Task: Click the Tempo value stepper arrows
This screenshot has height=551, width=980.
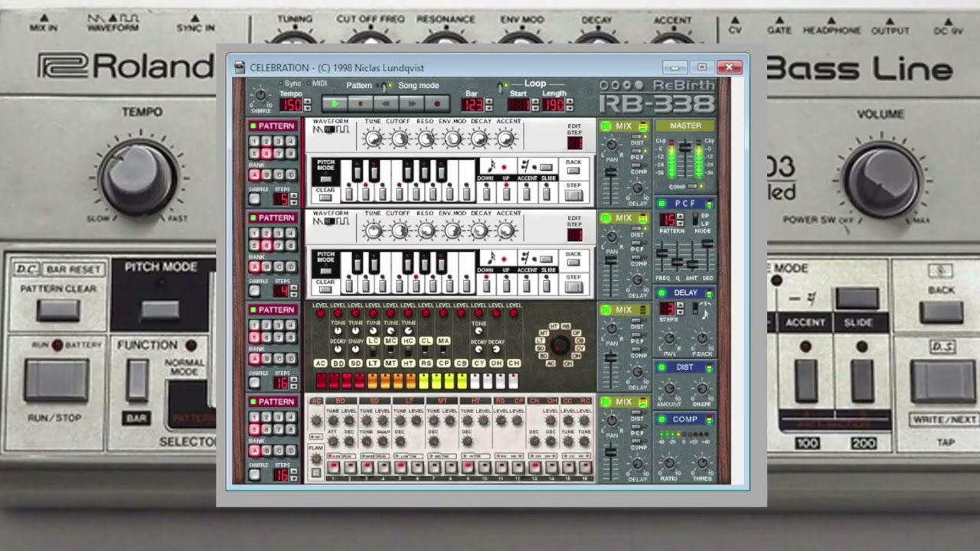Action: (307, 105)
